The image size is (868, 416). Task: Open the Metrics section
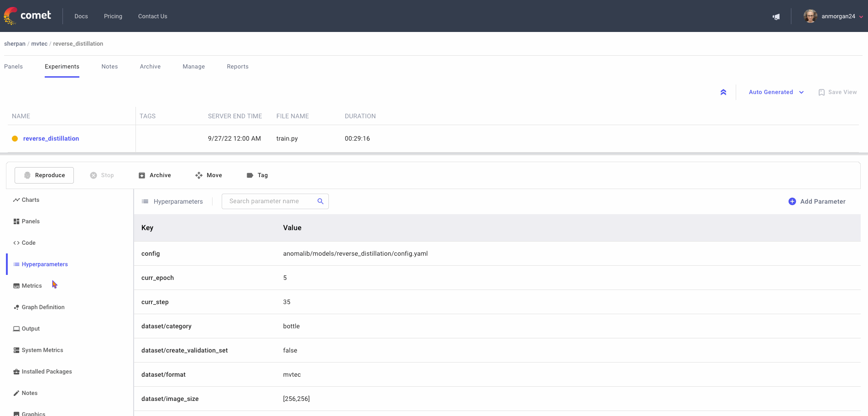(27, 286)
